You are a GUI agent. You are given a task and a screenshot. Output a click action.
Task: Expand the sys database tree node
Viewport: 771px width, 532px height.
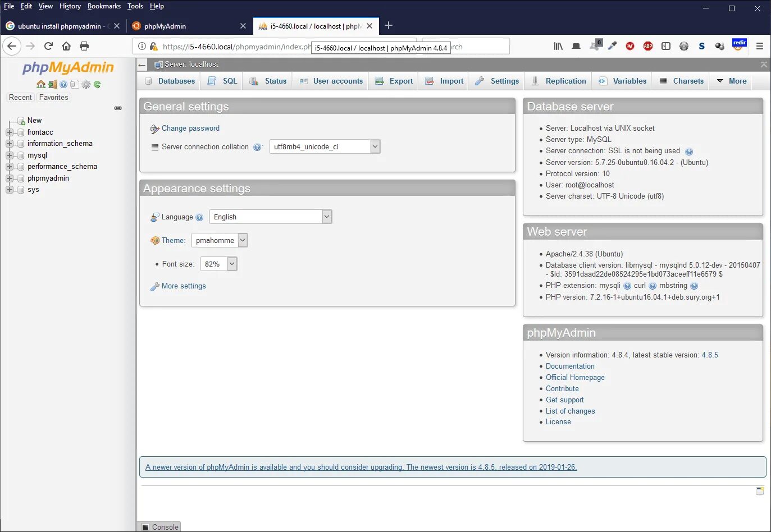click(x=10, y=190)
